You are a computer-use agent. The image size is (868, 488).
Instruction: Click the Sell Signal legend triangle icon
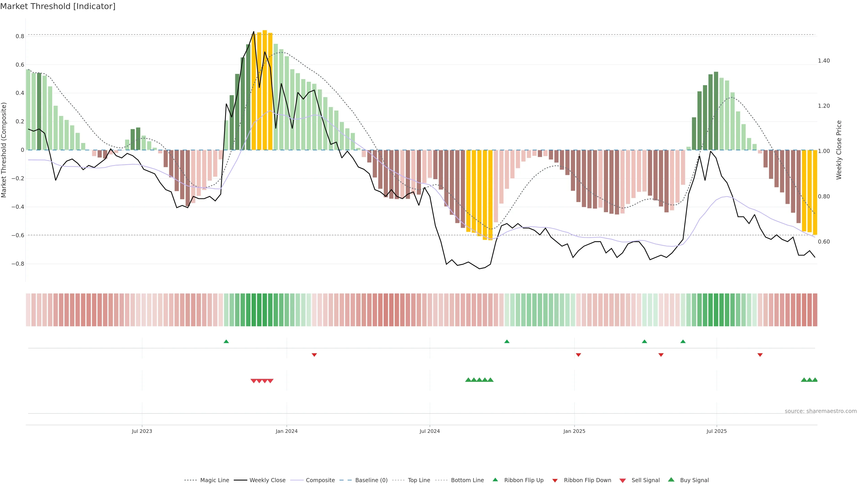[622, 481]
